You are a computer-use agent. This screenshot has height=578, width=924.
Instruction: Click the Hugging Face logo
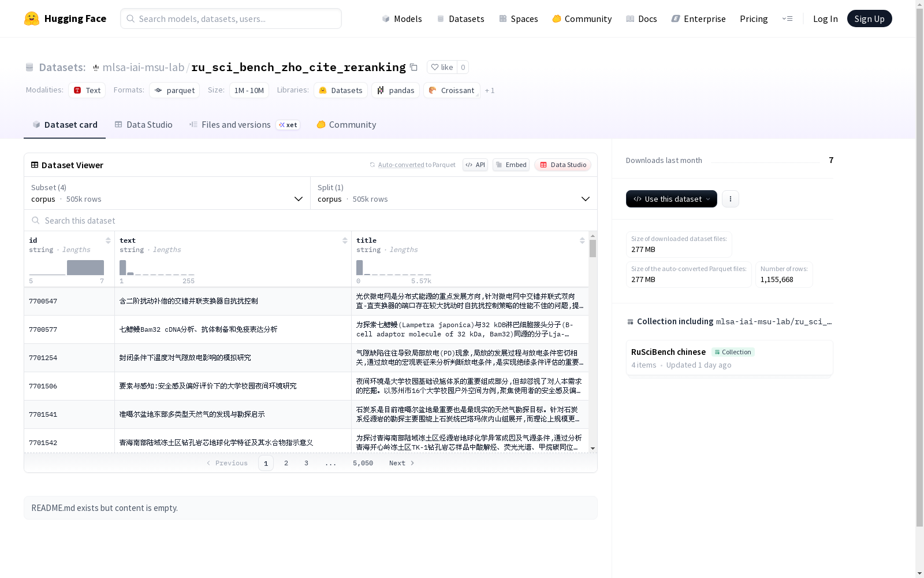click(x=65, y=18)
